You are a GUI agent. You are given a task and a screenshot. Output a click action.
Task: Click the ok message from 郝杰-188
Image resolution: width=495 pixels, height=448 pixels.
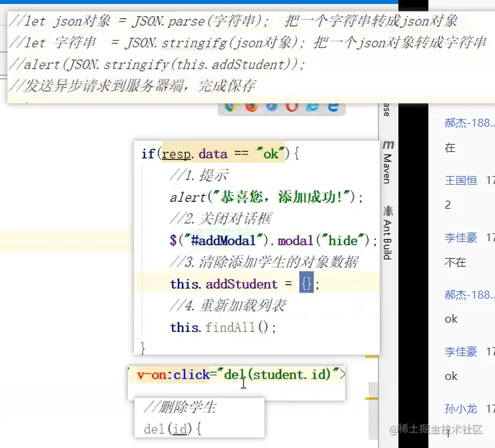[451, 319]
